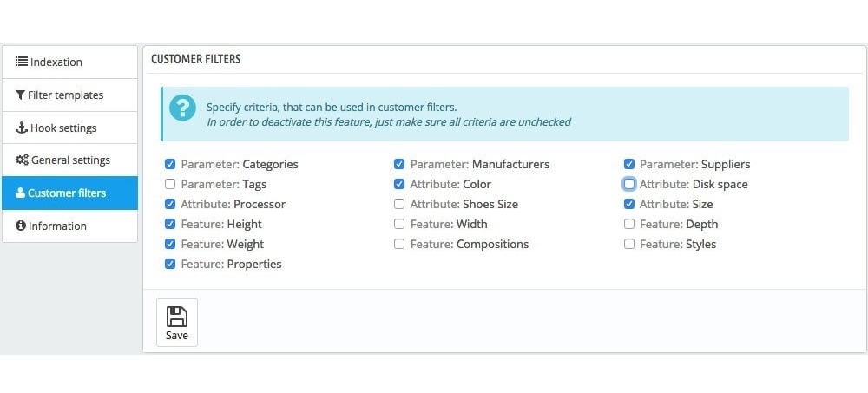The width and height of the screenshot is (868, 393).
Task: Turn on the Feature: Styles checkbox
Action: coord(629,244)
